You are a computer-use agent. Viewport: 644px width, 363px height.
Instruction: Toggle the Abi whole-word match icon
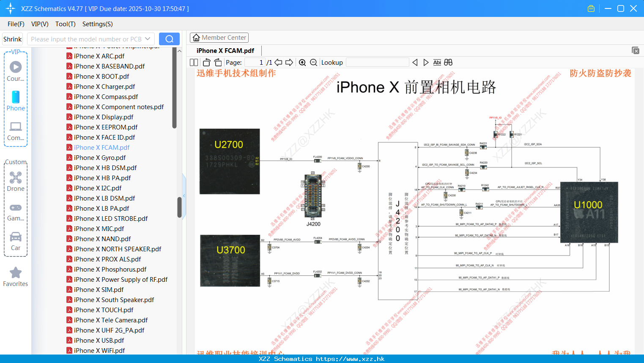[437, 62]
